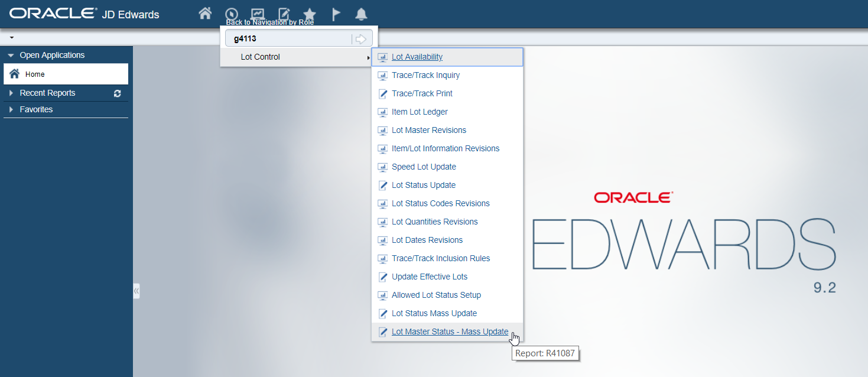
Task: Click the Home icon in Open Applications
Action: 15,74
